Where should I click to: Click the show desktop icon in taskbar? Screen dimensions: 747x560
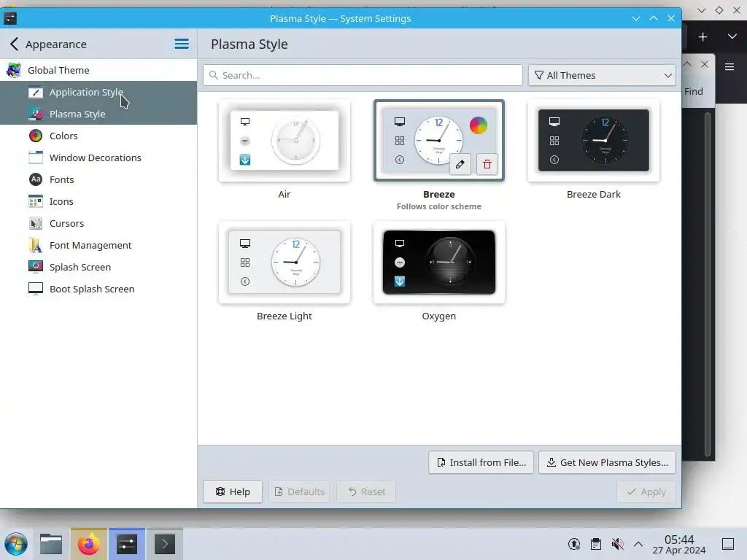(728, 544)
